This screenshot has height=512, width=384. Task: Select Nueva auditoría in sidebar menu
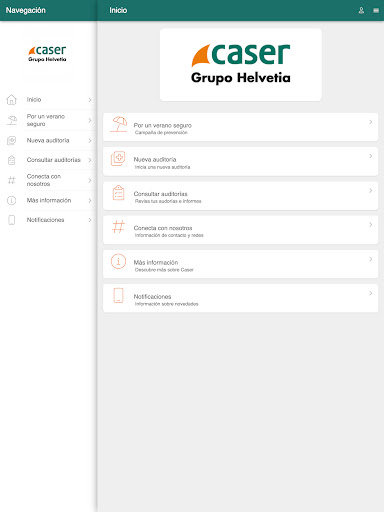click(x=48, y=140)
